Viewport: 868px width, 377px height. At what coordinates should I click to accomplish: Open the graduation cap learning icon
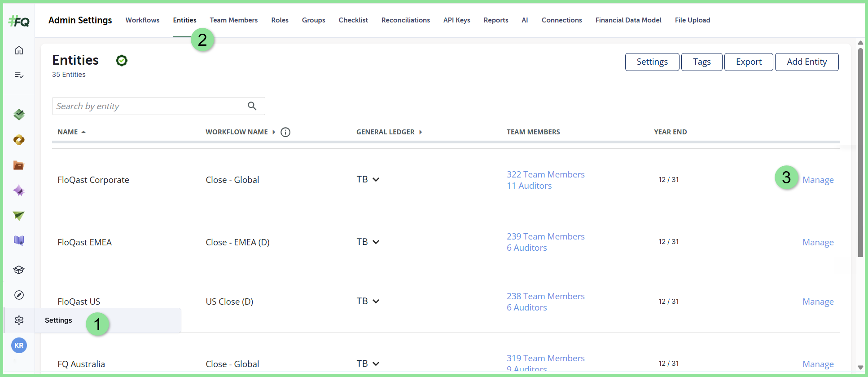19,270
